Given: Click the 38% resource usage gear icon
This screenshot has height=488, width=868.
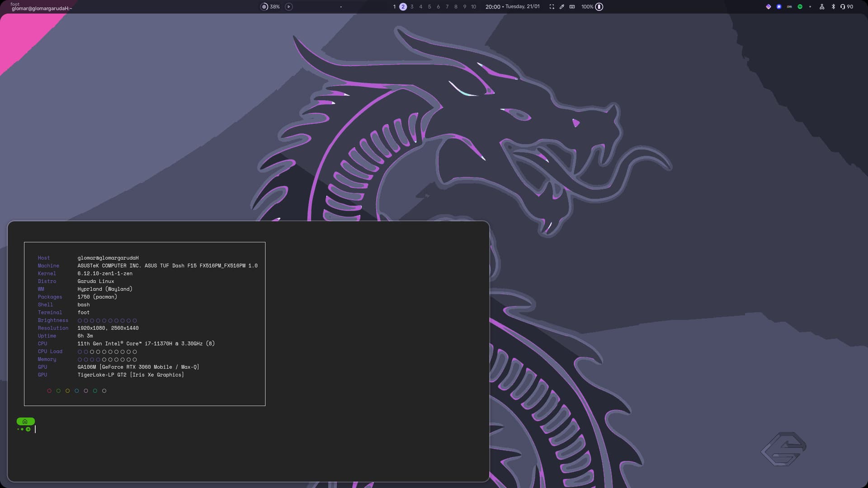Looking at the screenshot, I should tap(264, 7).
